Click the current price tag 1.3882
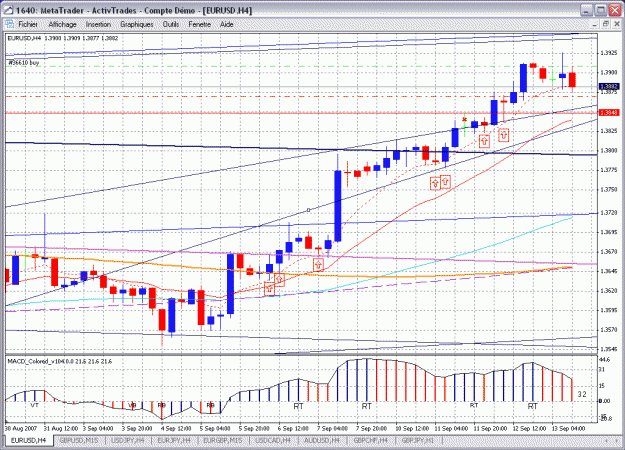Viewport: 625px width, 450px height. click(x=609, y=86)
